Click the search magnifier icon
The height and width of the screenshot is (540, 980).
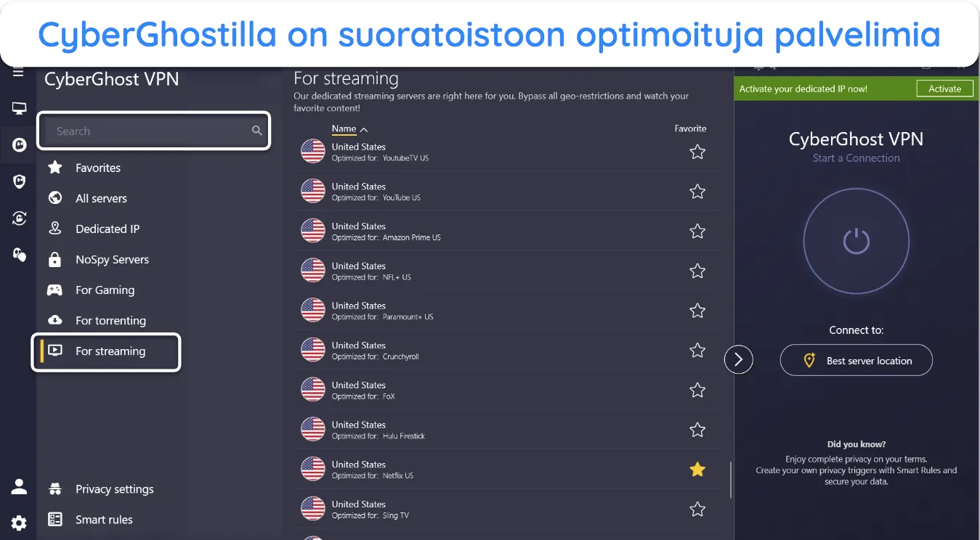[x=256, y=131]
